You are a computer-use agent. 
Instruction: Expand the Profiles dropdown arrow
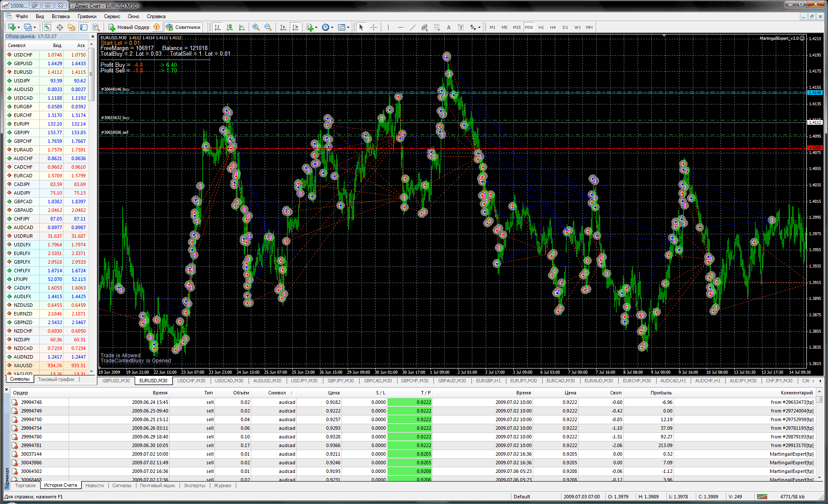[35, 27]
